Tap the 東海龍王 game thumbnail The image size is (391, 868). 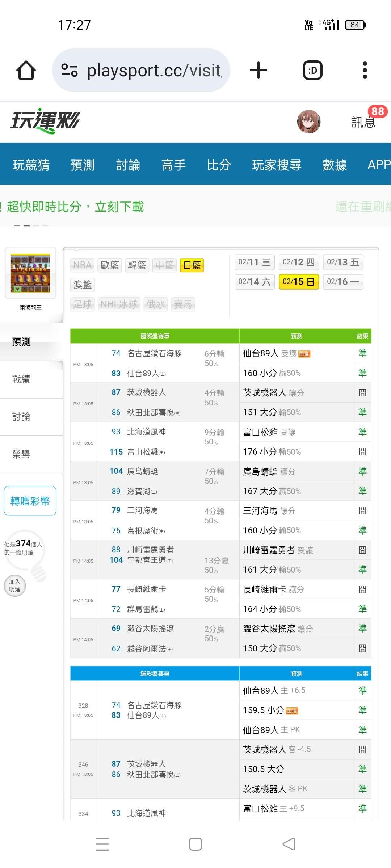click(x=30, y=274)
